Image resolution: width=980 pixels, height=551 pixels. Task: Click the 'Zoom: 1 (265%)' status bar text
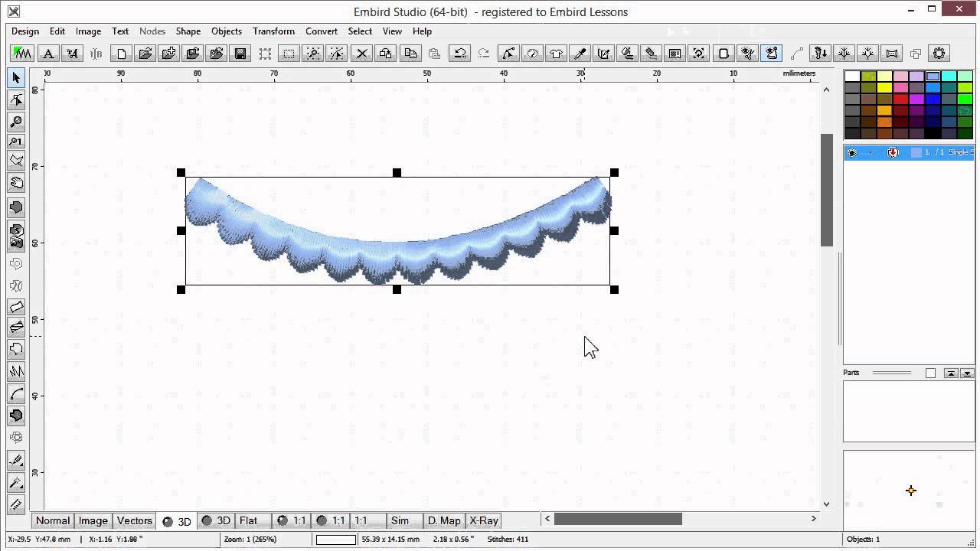pos(250,540)
